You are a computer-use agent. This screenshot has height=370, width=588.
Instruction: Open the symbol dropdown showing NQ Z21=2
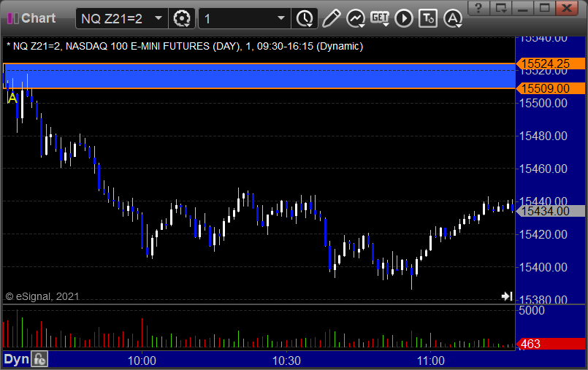(x=122, y=18)
